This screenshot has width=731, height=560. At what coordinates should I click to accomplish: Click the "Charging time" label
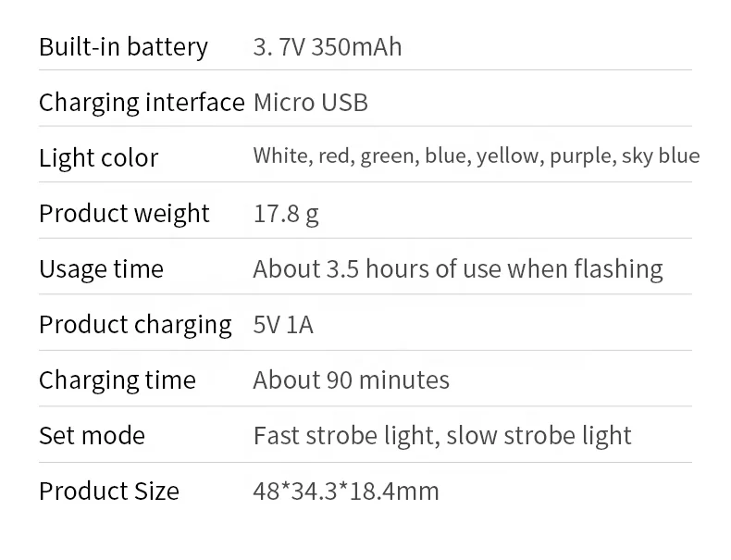118,380
